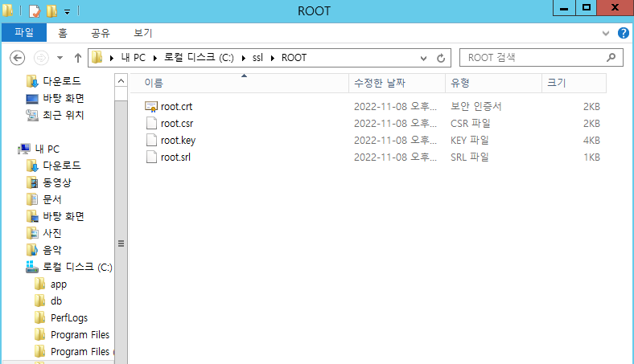Open the root.crt certificate file icon

(x=150, y=106)
